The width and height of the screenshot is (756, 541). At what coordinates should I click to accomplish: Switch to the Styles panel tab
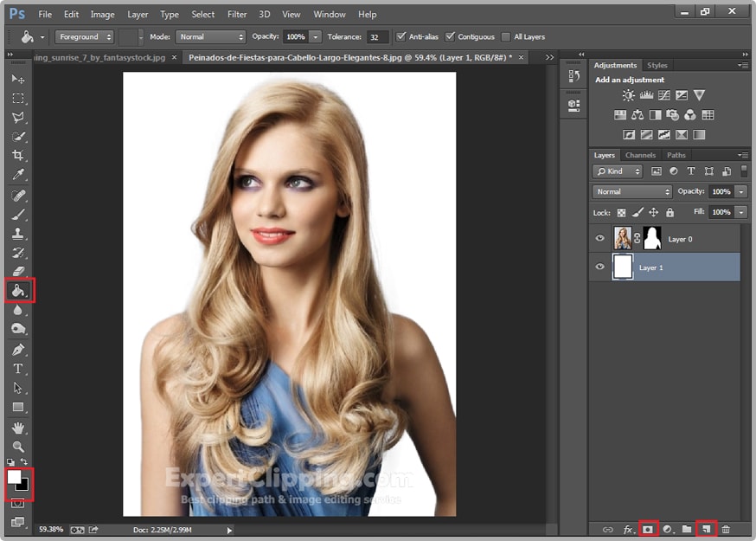tap(657, 65)
